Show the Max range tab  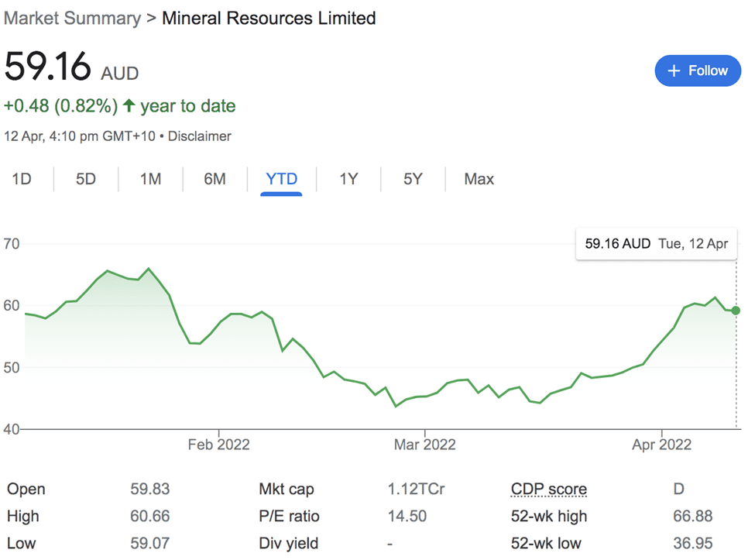click(x=479, y=179)
